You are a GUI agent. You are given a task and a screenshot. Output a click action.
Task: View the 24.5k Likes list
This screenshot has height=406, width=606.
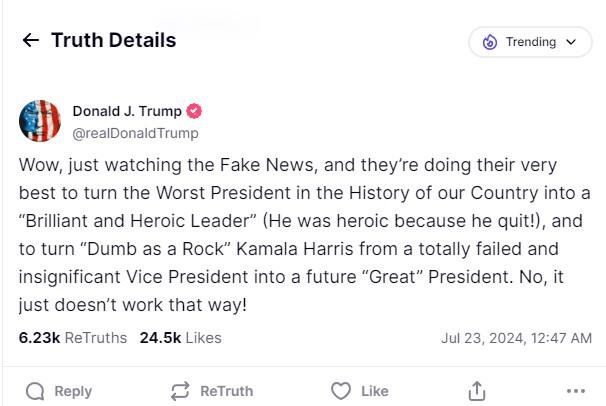[x=180, y=338]
